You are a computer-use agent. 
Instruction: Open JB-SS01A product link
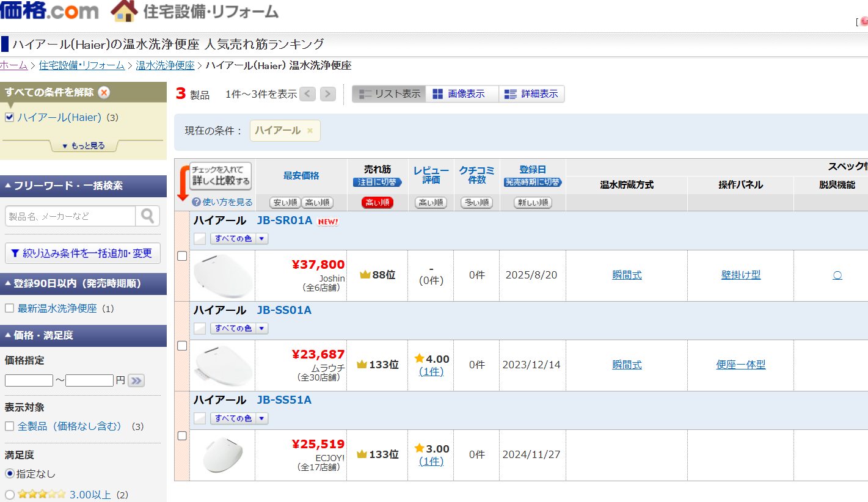tap(284, 310)
